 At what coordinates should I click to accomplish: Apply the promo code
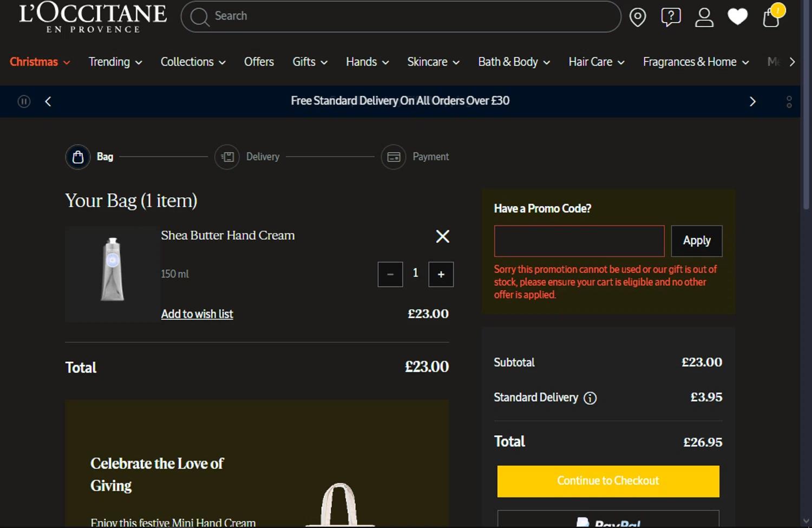click(x=696, y=241)
